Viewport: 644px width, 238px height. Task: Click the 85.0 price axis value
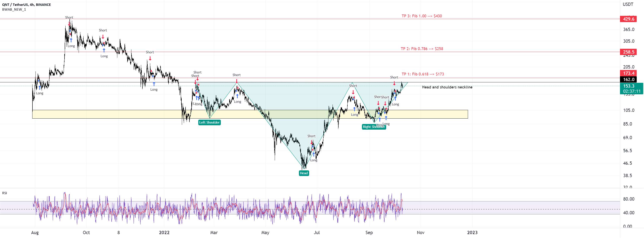628,124
